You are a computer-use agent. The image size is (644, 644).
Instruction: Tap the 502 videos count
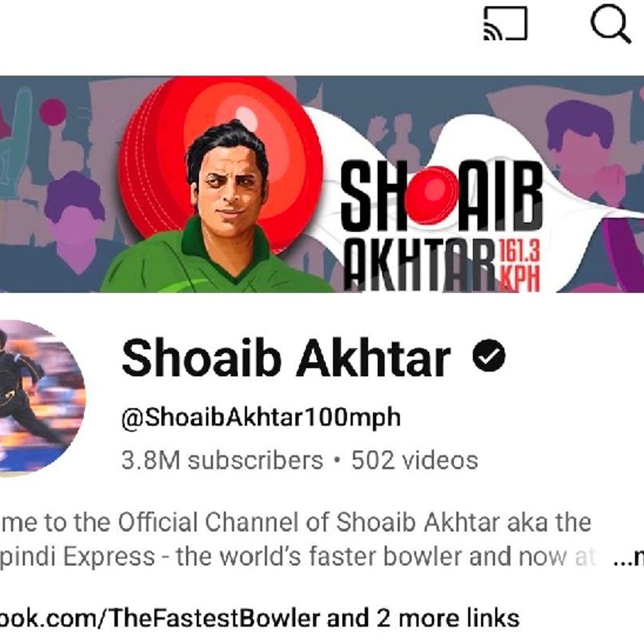pos(414,460)
